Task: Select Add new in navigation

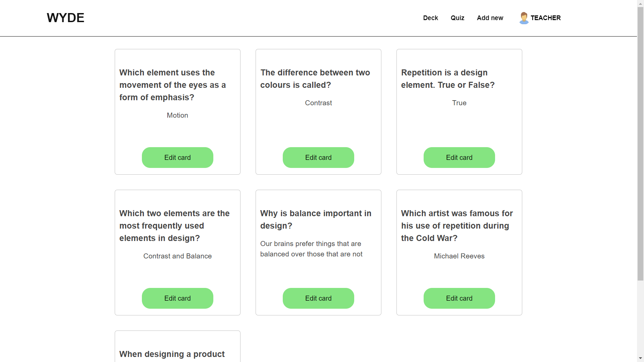Action: tap(490, 18)
